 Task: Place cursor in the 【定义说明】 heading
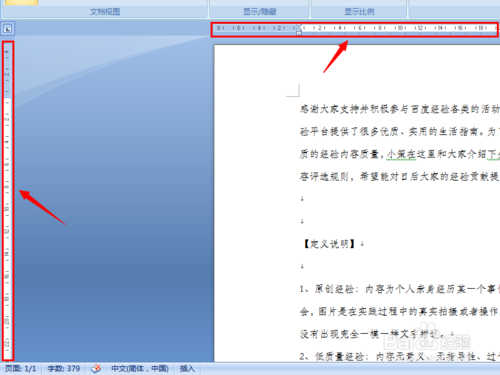pyautogui.click(x=329, y=244)
